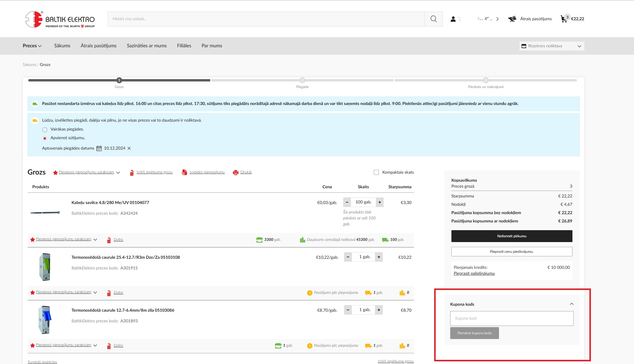Open the delivery date calendar icon
This screenshot has width=634, height=364.
tap(99, 148)
